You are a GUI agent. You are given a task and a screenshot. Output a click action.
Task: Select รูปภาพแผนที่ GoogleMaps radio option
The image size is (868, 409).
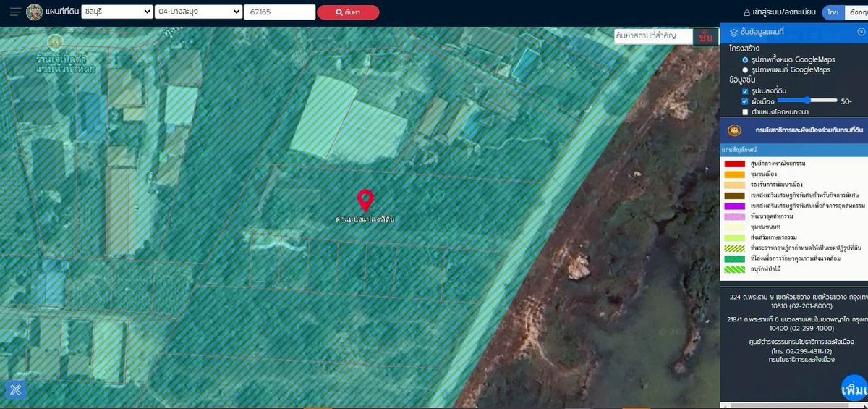tap(745, 69)
